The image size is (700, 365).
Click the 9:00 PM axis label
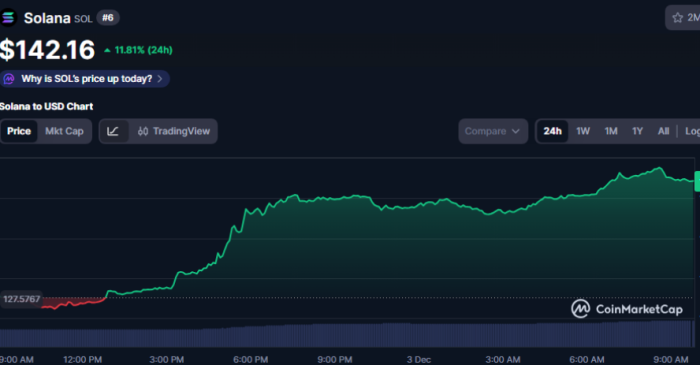coord(335,360)
